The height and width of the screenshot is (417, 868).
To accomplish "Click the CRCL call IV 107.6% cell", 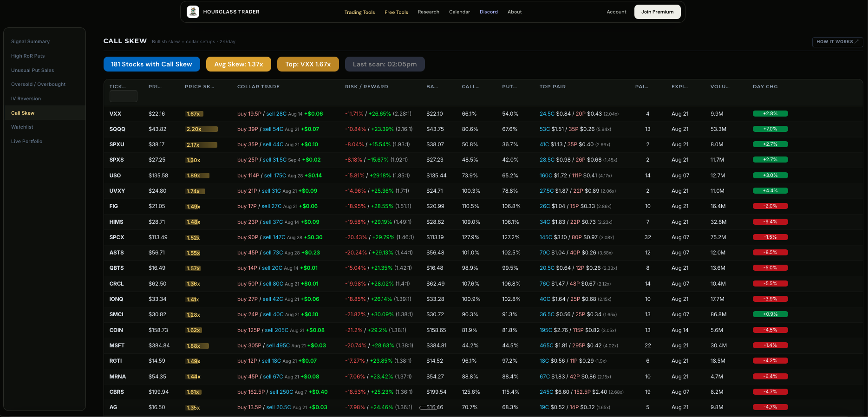I will click(x=470, y=284).
